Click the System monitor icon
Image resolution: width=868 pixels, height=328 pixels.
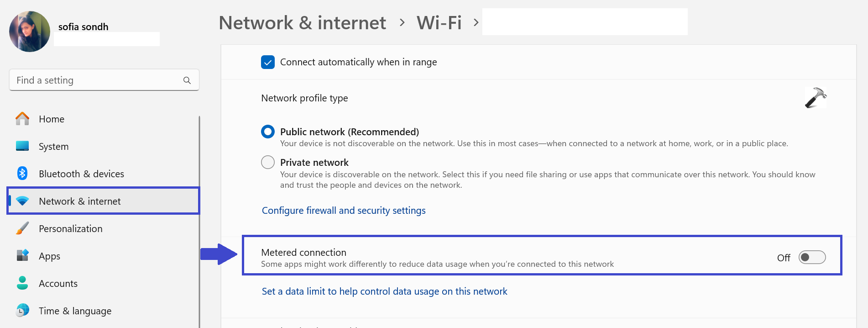pos(22,146)
